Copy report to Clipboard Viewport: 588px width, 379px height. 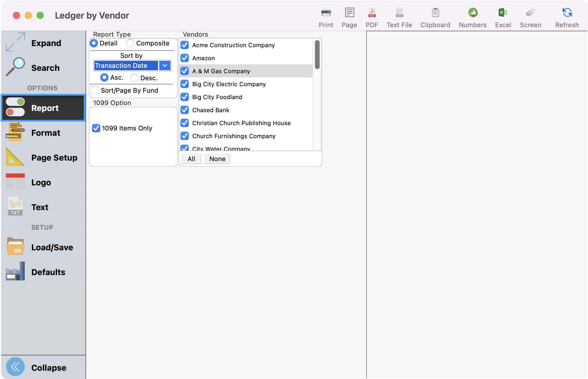435,16
